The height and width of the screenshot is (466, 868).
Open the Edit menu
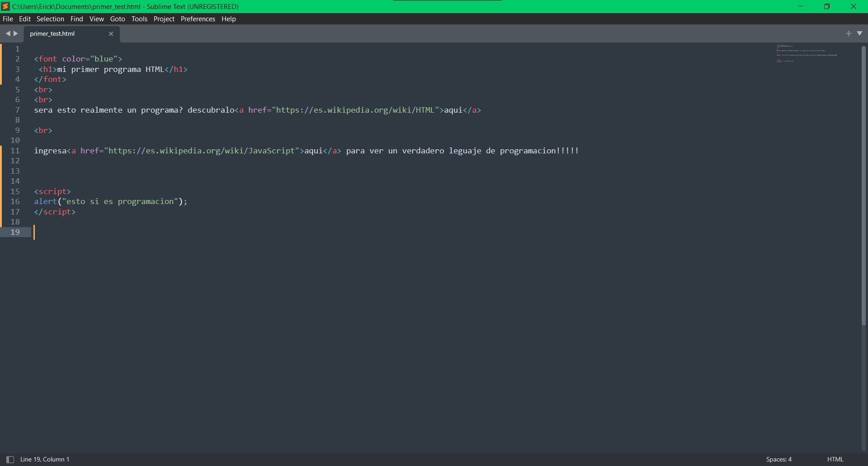(x=25, y=19)
